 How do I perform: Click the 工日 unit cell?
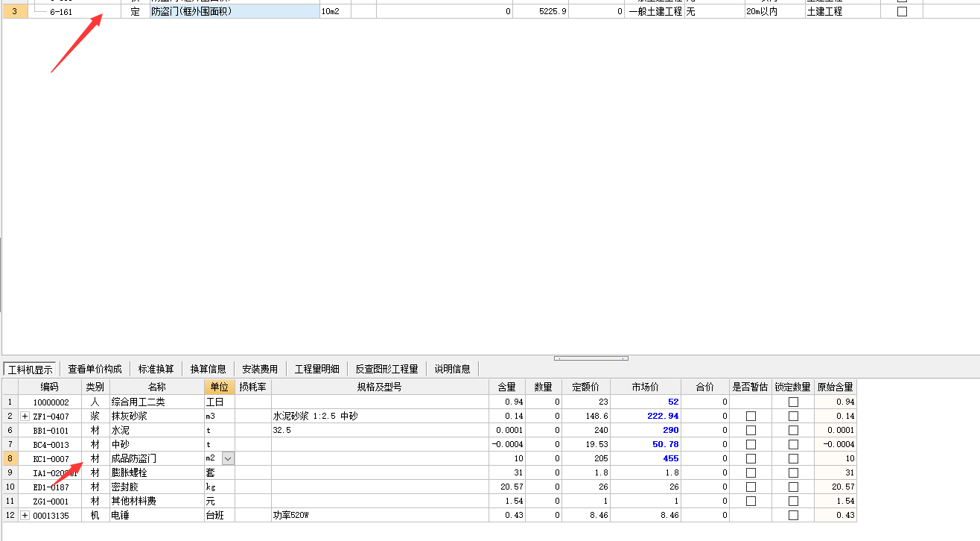tap(220, 402)
